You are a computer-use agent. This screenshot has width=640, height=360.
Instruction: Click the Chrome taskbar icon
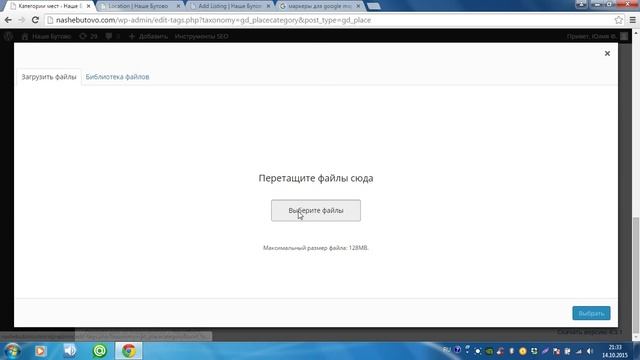coord(129,351)
